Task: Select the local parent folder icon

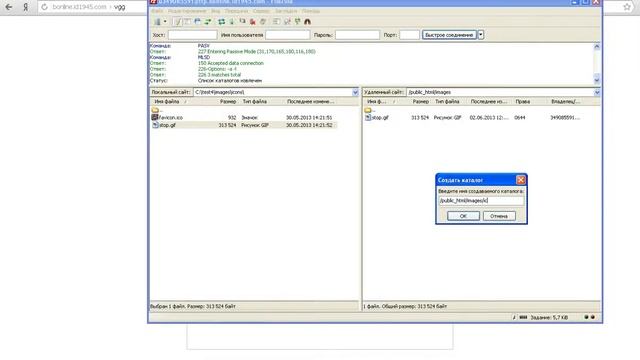Action: [155, 110]
